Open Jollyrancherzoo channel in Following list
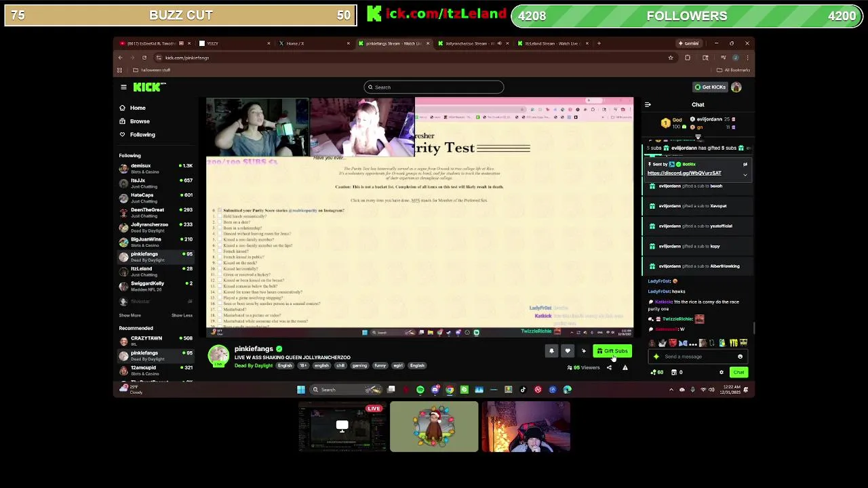 point(155,227)
